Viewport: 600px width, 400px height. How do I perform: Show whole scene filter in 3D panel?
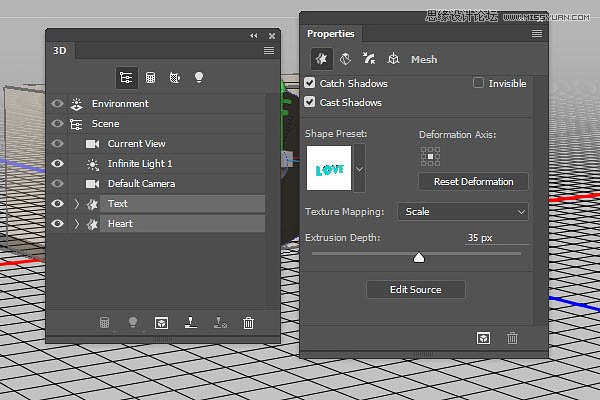click(x=126, y=78)
